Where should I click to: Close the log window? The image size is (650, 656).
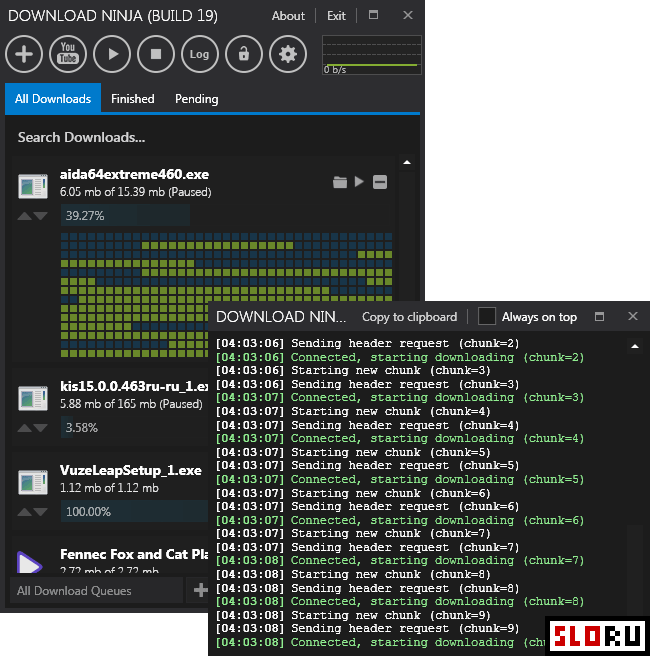(632, 316)
